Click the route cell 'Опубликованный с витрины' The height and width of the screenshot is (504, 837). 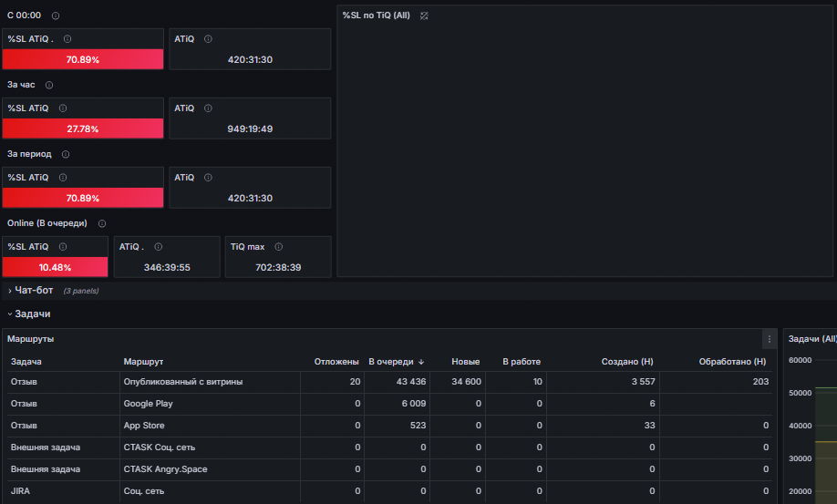click(x=183, y=382)
